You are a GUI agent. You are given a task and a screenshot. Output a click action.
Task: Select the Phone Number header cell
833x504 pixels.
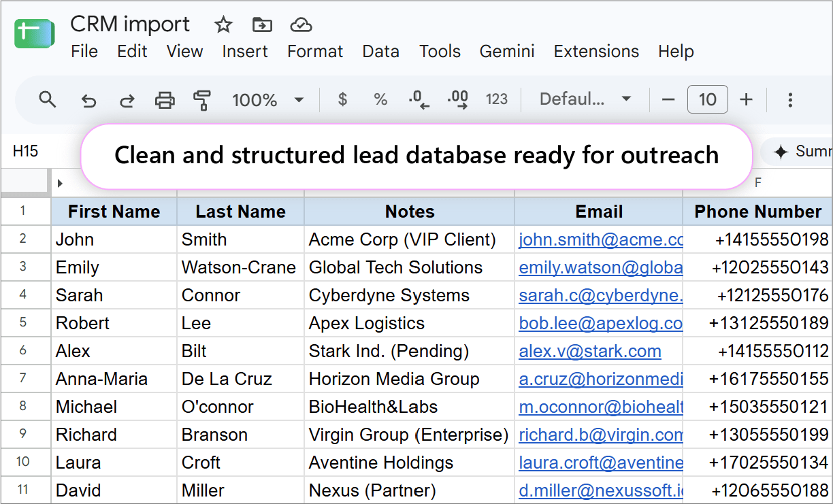coord(757,212)
